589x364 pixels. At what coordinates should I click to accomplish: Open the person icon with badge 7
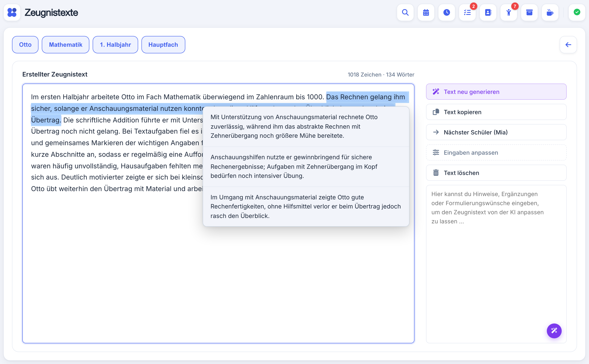point(509,12)
